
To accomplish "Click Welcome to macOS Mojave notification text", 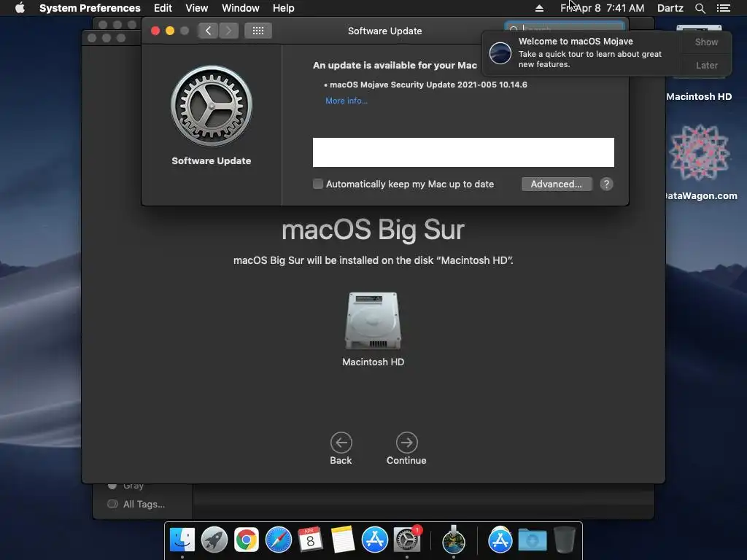I will 576,42.
